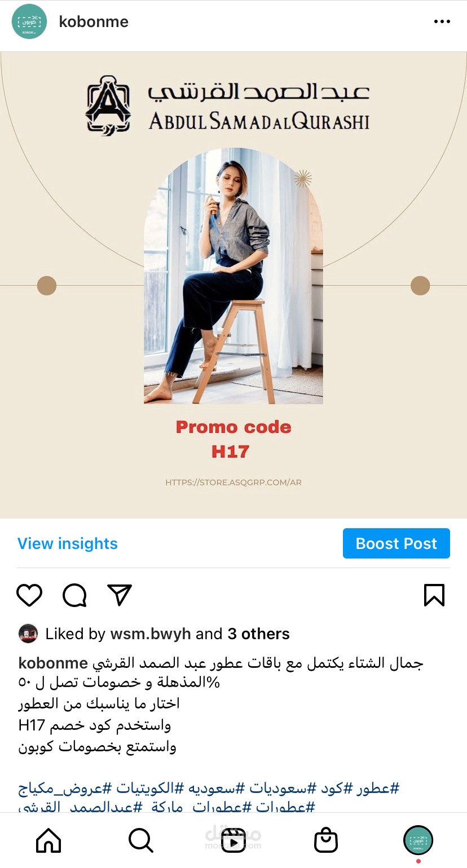Screen dimensions: 467x868
Task: Open the three-dot post options menu
Action: click(x=443, y=21)
